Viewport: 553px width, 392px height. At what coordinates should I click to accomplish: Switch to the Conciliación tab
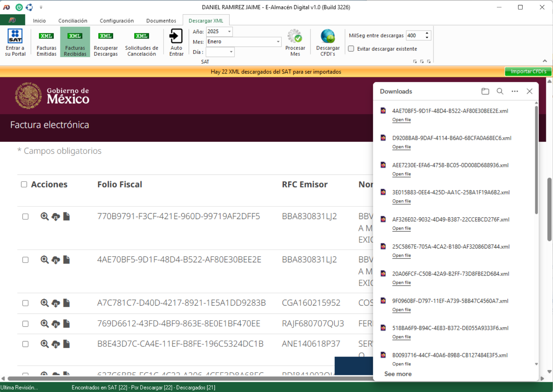click(x=73, y=21)
